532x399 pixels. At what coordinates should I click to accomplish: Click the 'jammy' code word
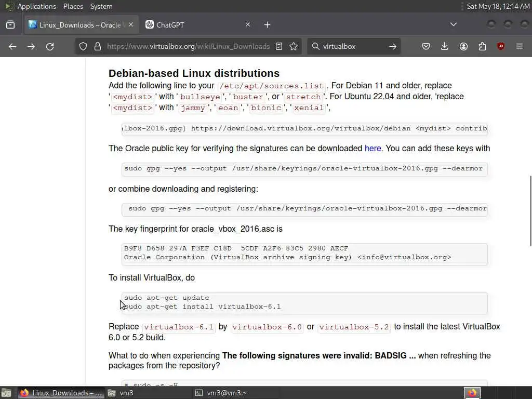pos(193,108)
